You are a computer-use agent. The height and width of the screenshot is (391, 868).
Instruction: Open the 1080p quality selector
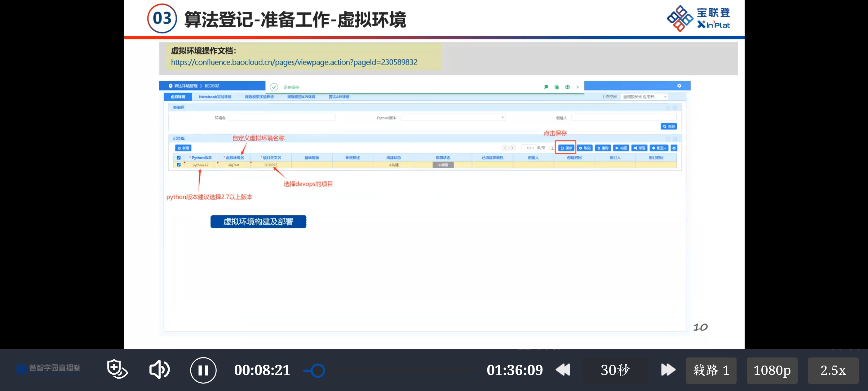pos(772,371)
